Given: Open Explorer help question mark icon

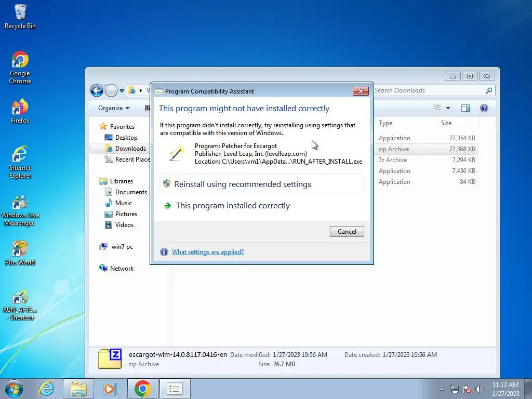Looking at the screenshot, I should click(484, 108).
